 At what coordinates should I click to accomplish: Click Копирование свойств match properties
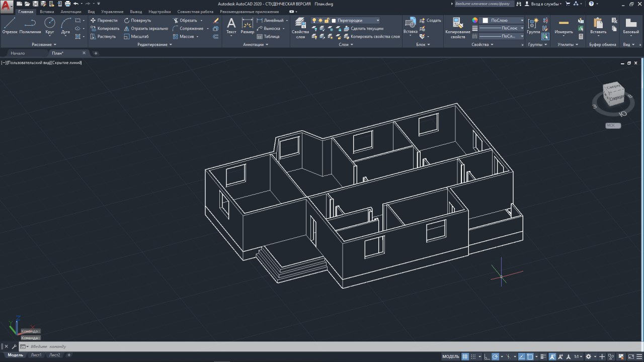pyautogui.click(x=457, y=28)
